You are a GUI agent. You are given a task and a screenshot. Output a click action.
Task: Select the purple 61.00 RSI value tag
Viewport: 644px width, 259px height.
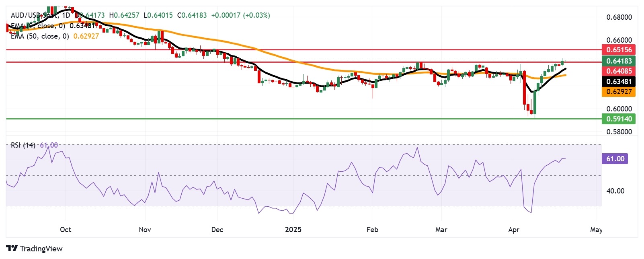coord(615,159)
